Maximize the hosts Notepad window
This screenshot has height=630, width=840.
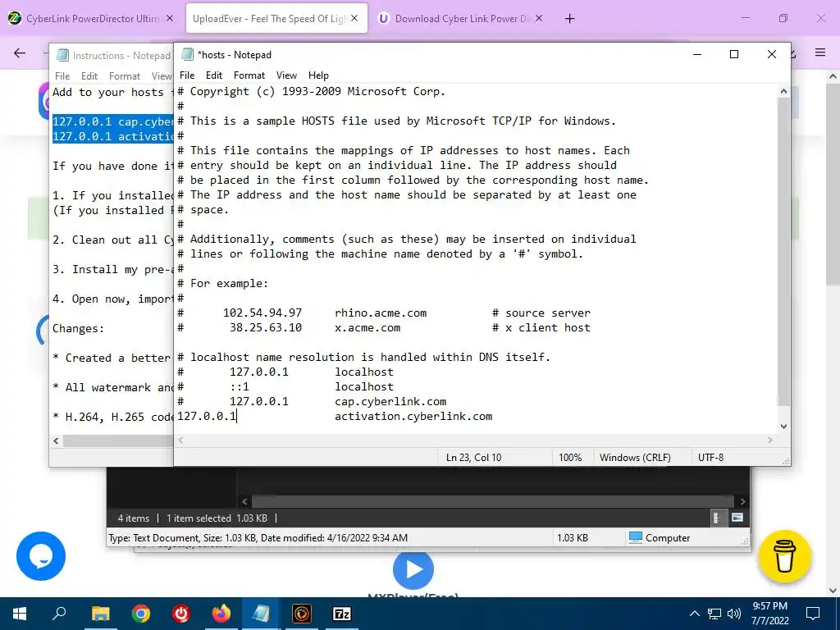734,54
